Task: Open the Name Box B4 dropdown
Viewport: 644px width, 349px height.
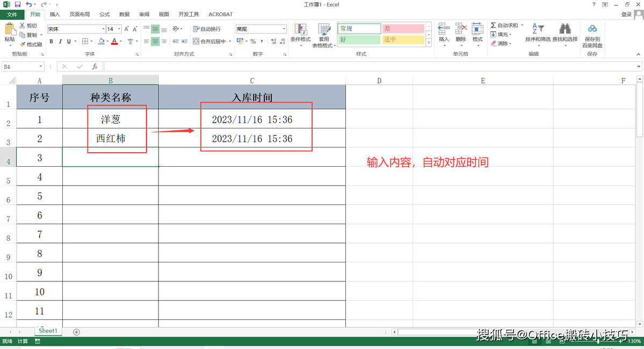Action: [x=41, y=67]
